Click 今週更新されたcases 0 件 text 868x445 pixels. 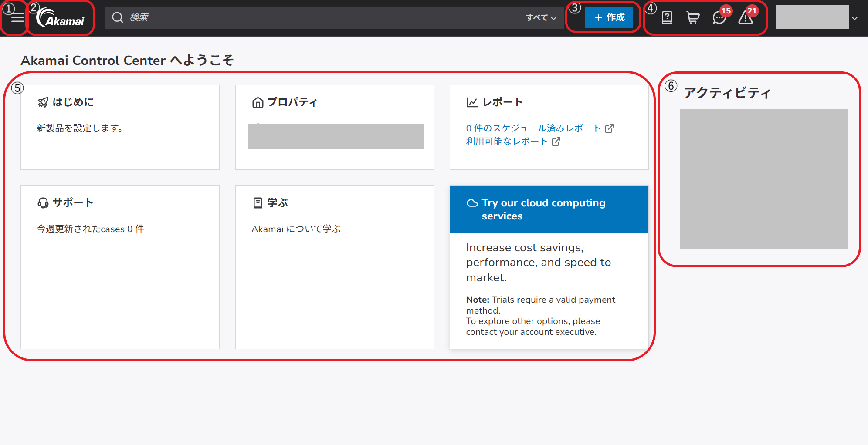point(90,229)
